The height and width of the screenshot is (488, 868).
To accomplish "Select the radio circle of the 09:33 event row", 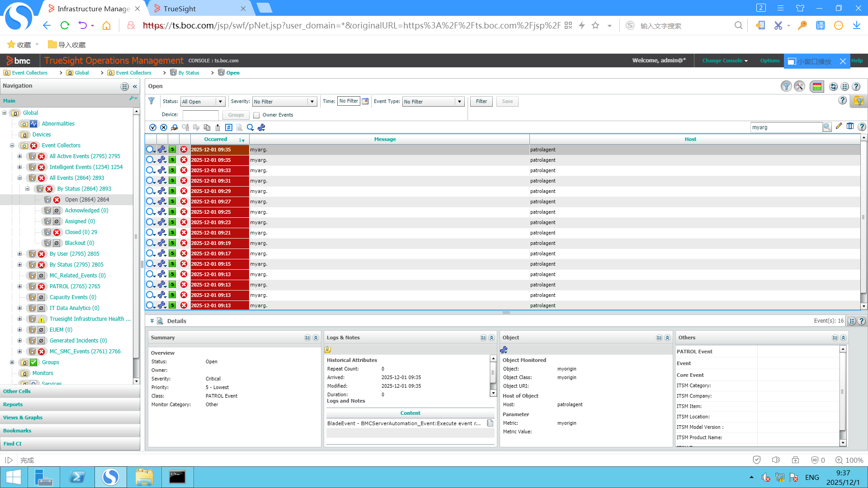I will click(150, 170).
